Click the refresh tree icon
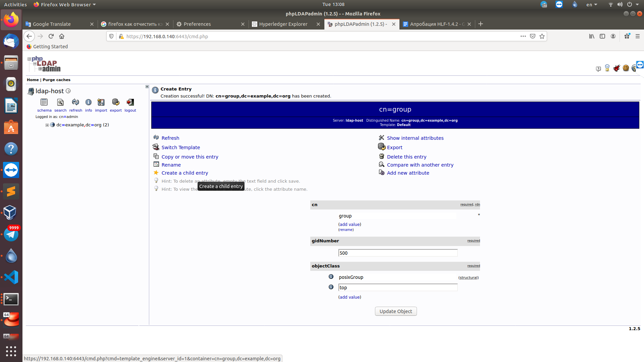 click(75, 102)
